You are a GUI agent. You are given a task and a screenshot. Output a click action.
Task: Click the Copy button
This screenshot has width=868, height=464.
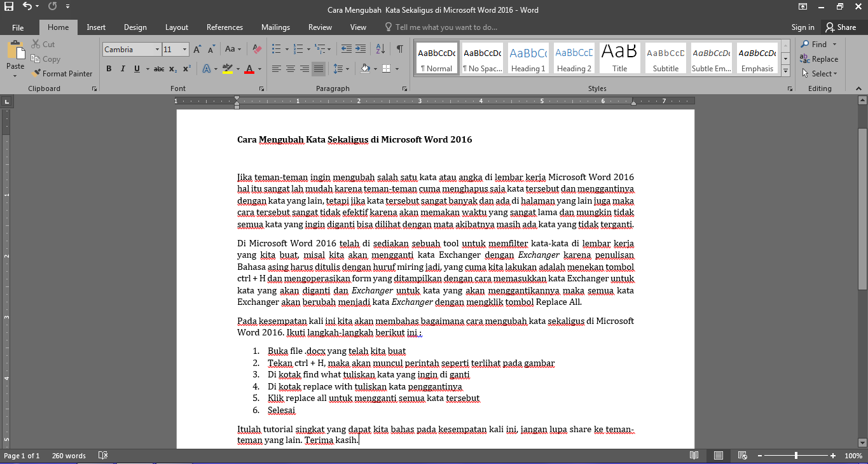coord(46,59)
